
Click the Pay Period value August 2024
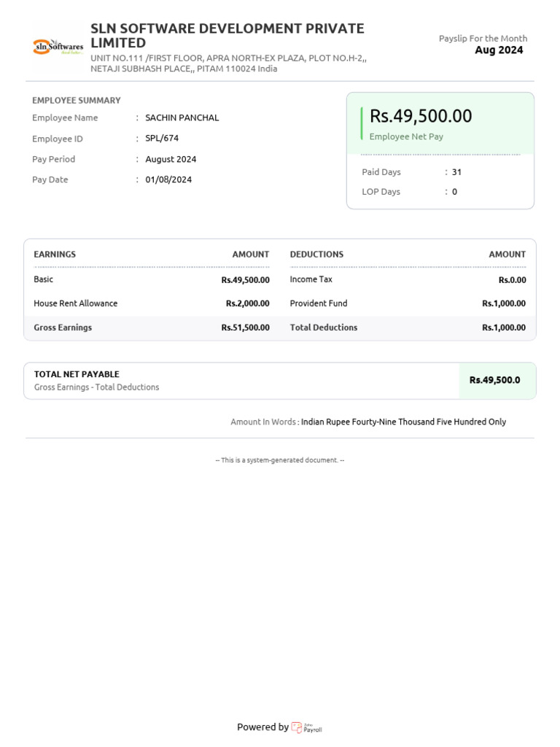[x=171, y=159]
